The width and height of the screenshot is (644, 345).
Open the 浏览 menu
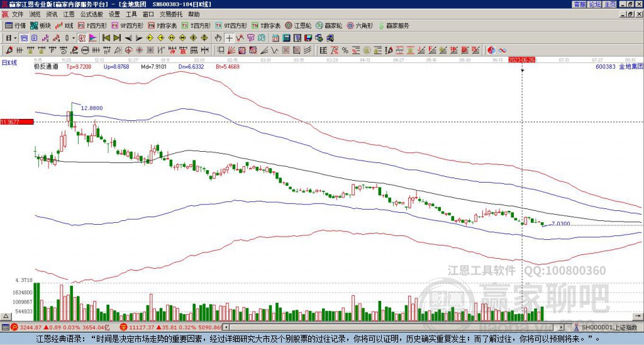point(35,14)
